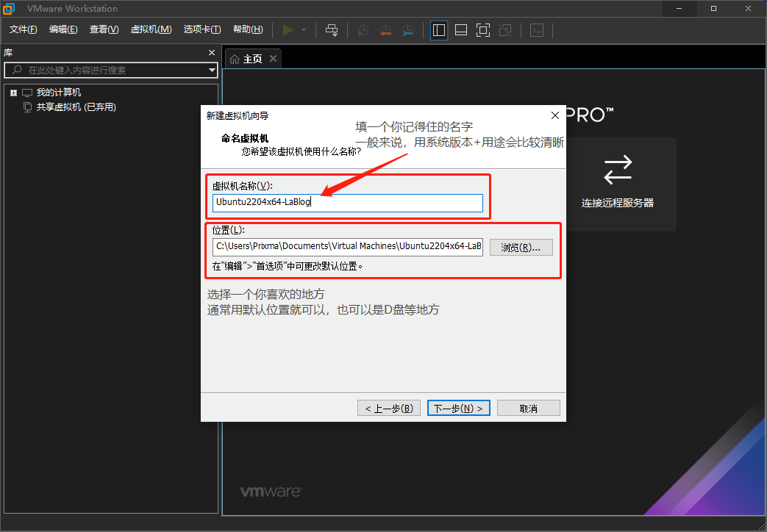
Task: Click the 连接远程服务器 arrows icon
Action: (x=618, y=170)
